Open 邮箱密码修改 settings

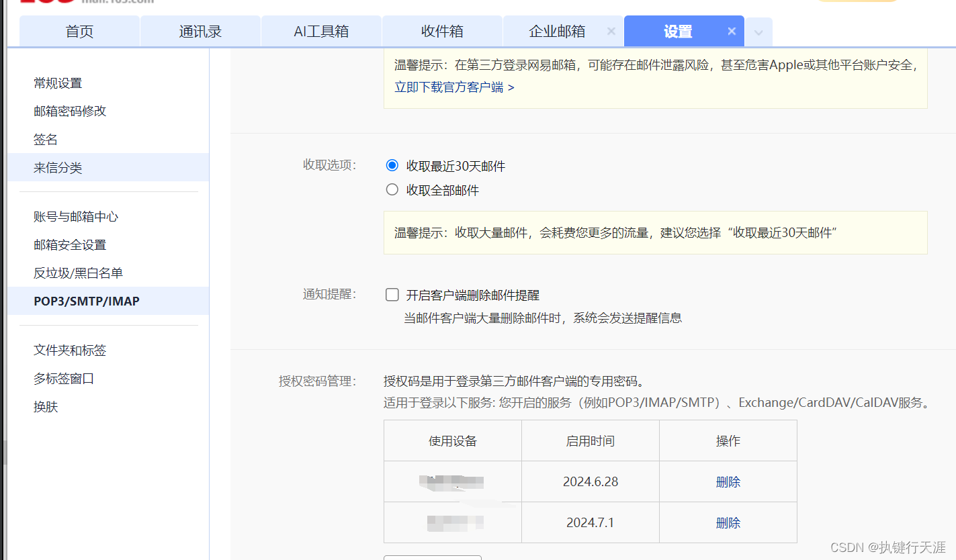(108, 111)
